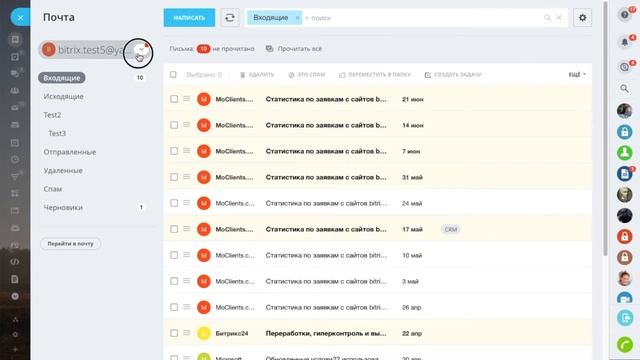Expand the mailbox account dropdown arrow

(141, 49)
